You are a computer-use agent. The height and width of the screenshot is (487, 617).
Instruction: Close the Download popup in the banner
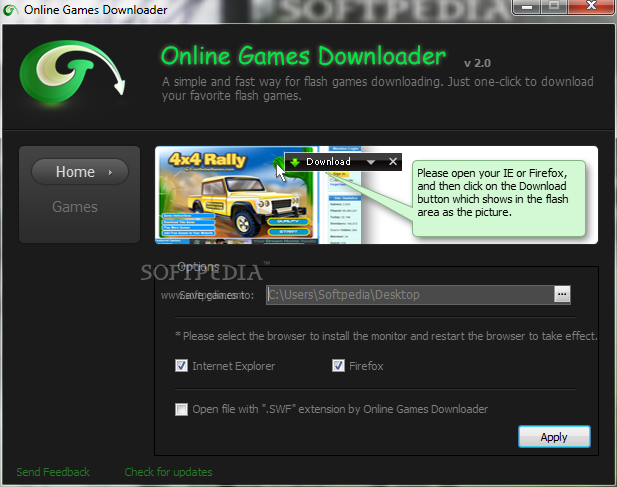click(393, 161)
